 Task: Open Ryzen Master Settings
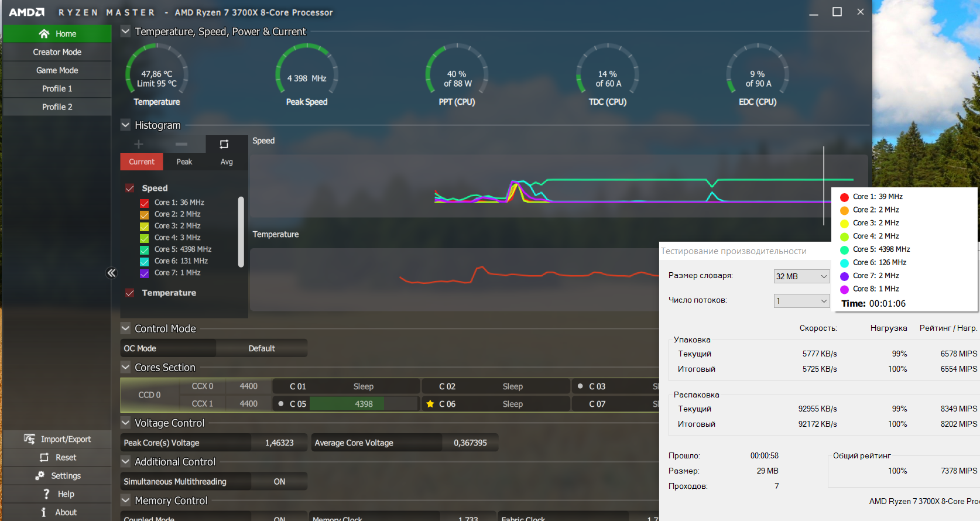[x=57, y=476]
